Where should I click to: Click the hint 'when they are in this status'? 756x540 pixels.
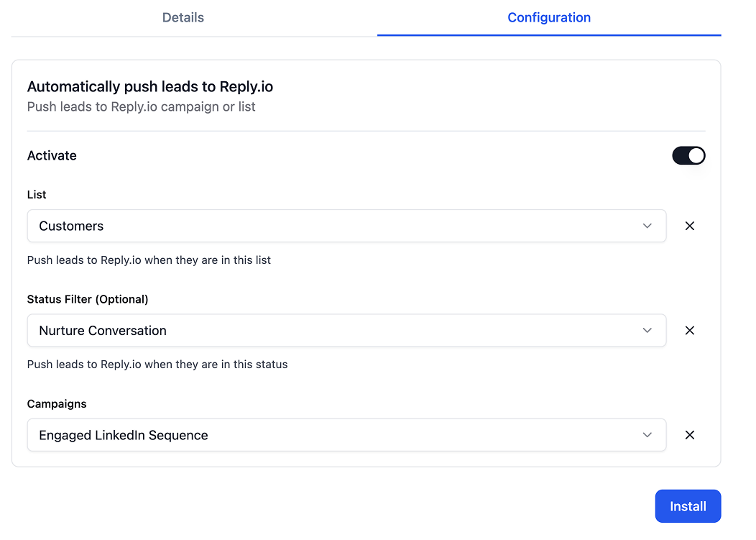[216, 365]
